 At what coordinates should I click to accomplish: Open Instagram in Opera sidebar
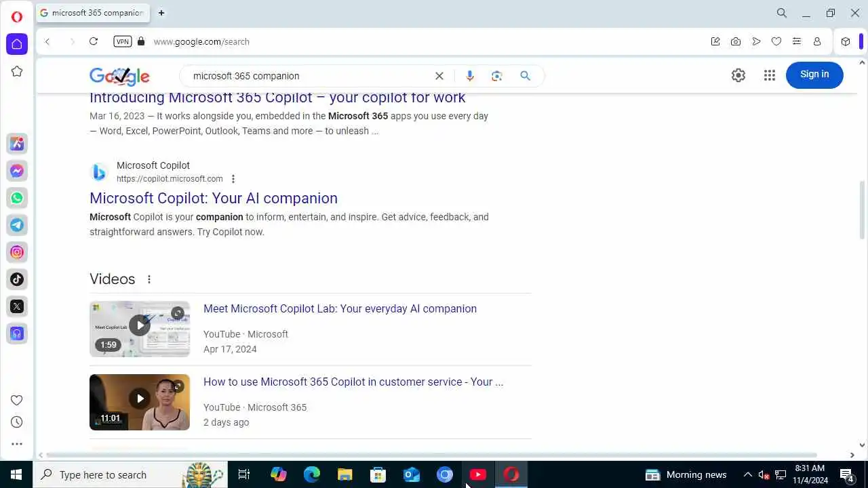coord(17,252)
